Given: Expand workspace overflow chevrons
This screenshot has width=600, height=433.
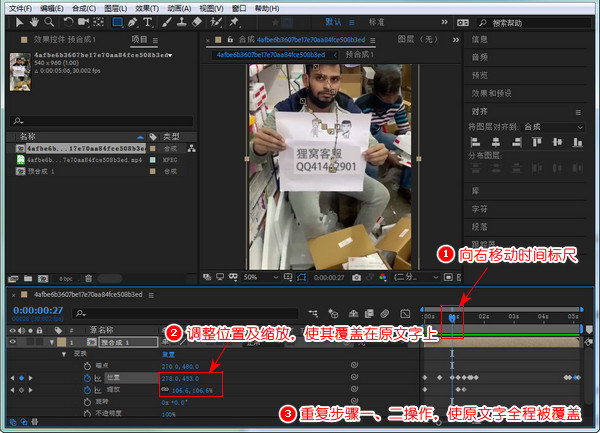Looking at the screenshot, I should coord(444,22).
